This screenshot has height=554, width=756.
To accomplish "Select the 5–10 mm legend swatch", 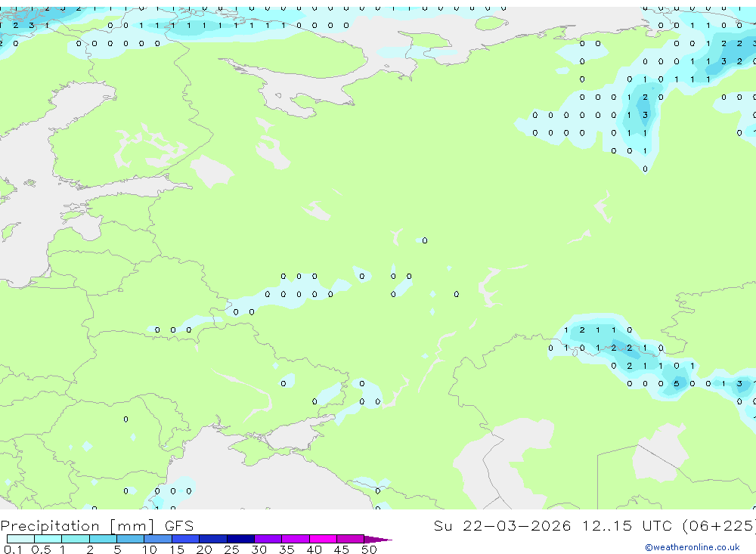I will coord(130,539).
